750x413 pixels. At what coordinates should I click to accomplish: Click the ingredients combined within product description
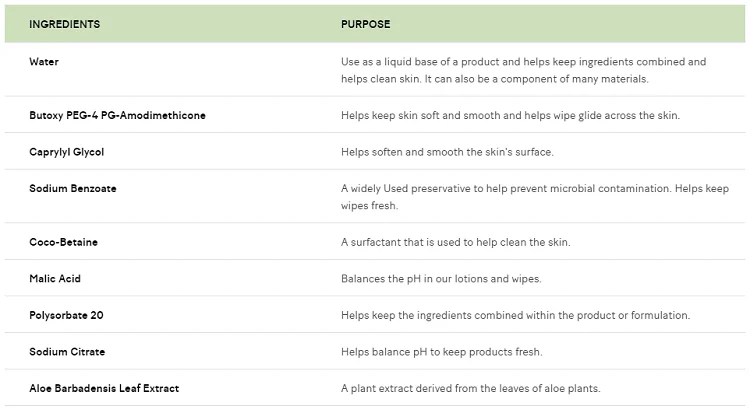click(x=515, y=315)
